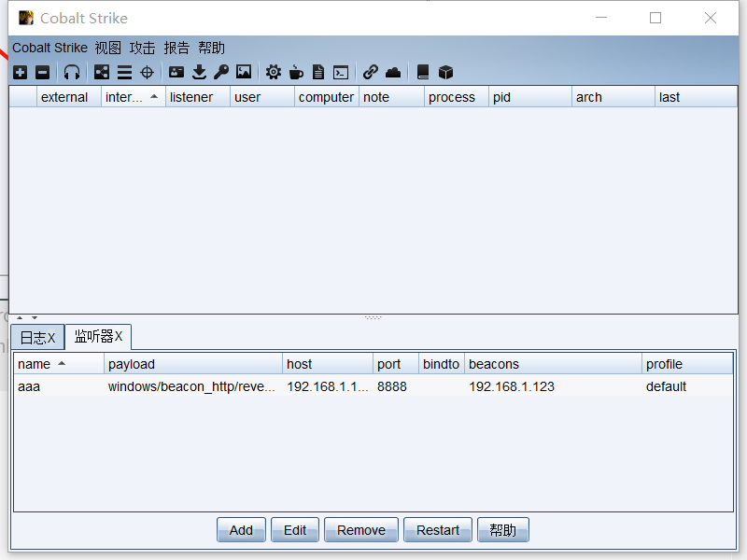
Task: Switch to the session table list icon
Action: pyautogui.click(x=124, y=73)
